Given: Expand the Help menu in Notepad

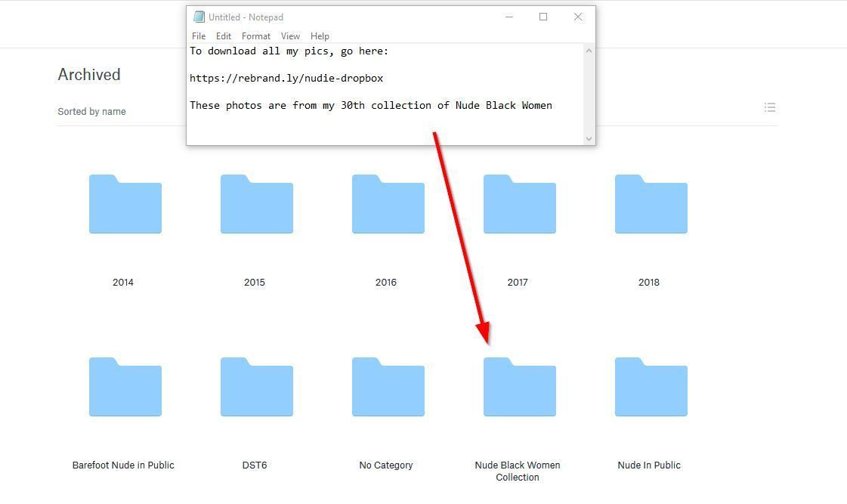Looking at the screenshot, I should click(x=320, y=36).
